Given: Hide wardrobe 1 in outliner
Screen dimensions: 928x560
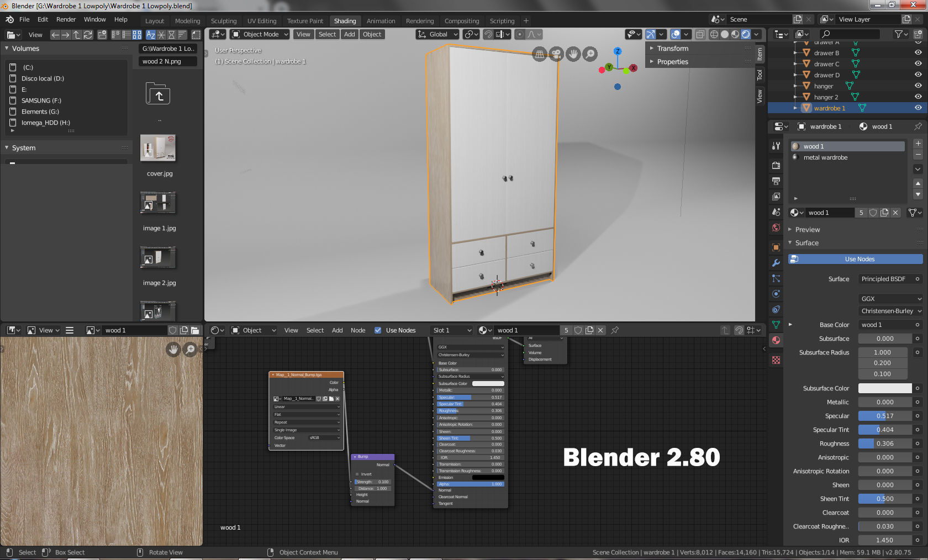Looking at the screenshot, I should click(918, 108).
